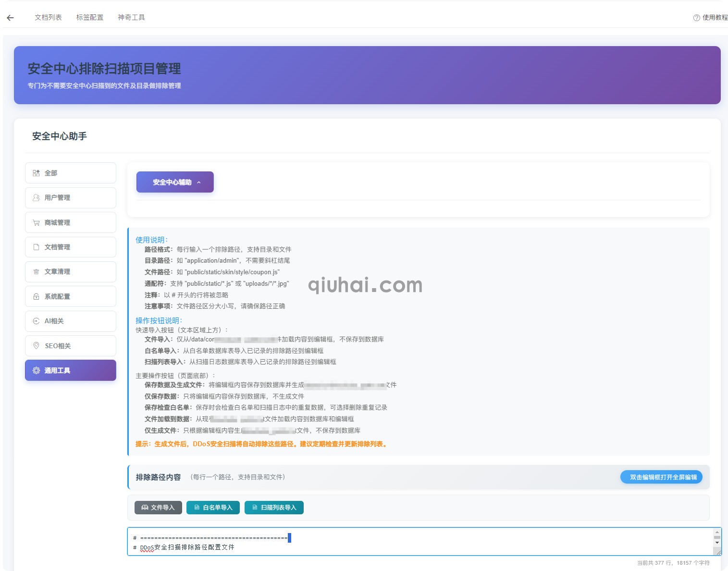Open 文章清理 trash icon item
728x571 pixels.
[71, 272]
